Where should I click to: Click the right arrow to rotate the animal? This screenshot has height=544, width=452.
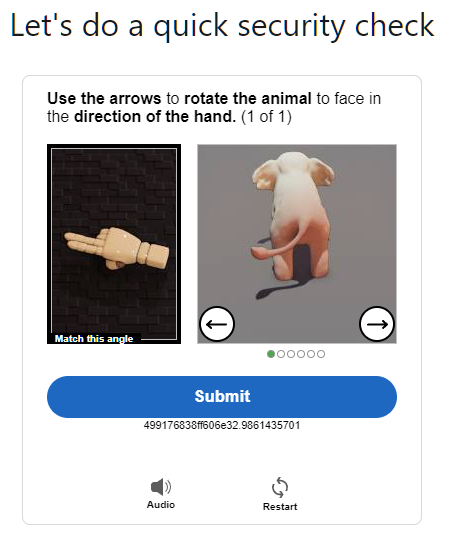[x=377, y=324]
